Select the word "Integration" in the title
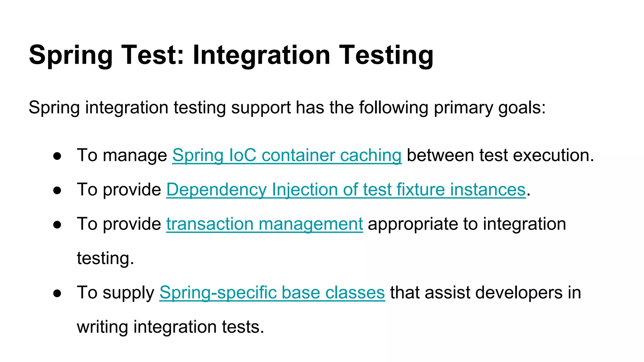This screenshot has height=362, width=644. pyautogui.click(x=261, y=55)
